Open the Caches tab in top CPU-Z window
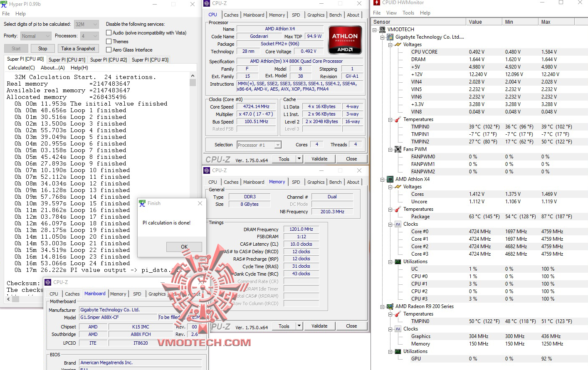Viewport: 588px width, 370px height. 231,15
